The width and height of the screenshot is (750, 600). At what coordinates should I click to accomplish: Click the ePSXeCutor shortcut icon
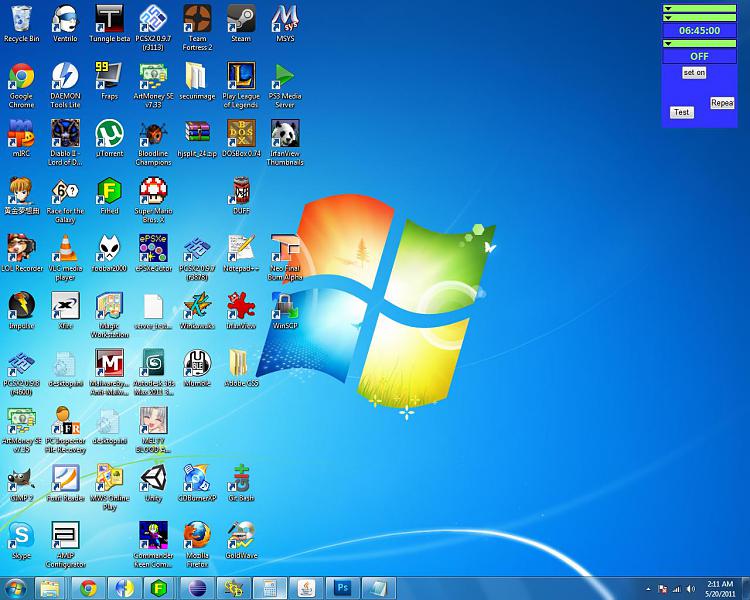[153, 253]
